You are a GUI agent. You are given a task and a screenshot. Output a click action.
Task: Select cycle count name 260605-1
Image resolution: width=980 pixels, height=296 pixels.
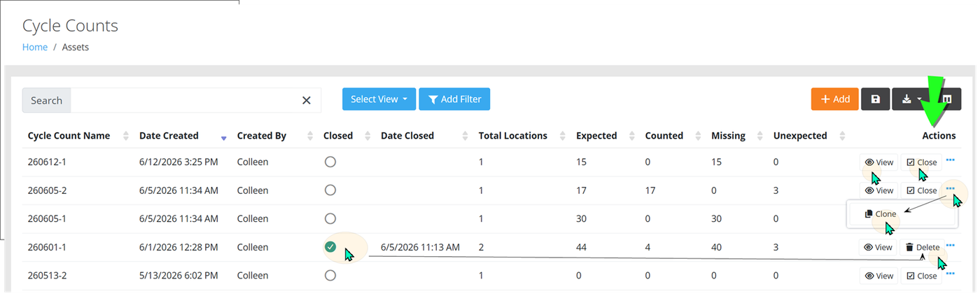47,218
